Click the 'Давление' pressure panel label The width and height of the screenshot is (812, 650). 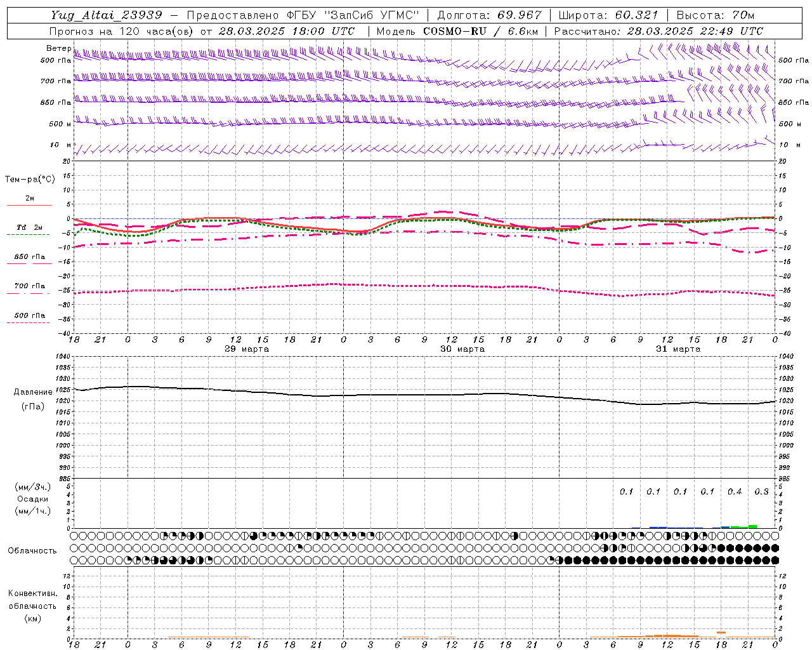tap(33, 392)
